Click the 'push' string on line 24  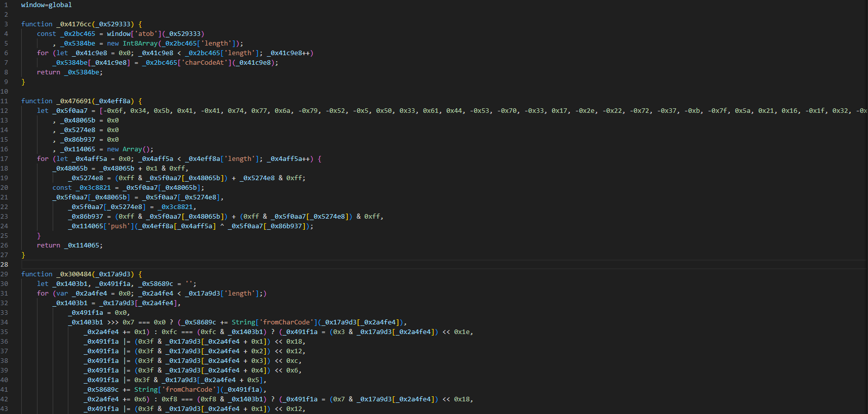tap(119, 226)
